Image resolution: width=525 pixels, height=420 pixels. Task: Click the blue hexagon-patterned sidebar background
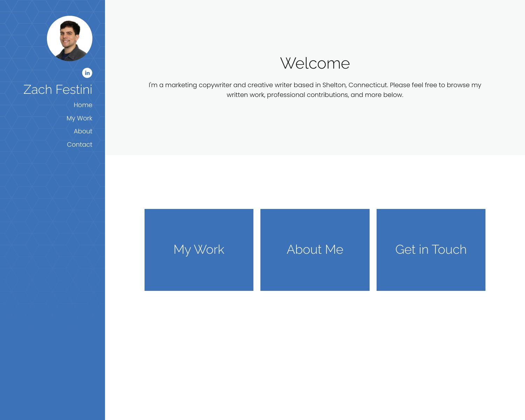[x=28, y=245]
